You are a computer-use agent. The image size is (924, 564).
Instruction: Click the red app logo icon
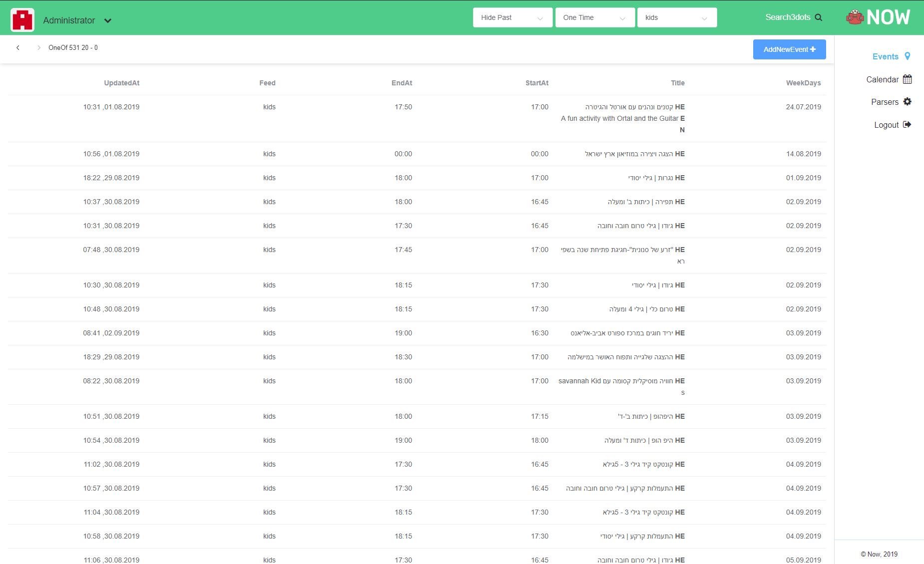coord(22,20)
